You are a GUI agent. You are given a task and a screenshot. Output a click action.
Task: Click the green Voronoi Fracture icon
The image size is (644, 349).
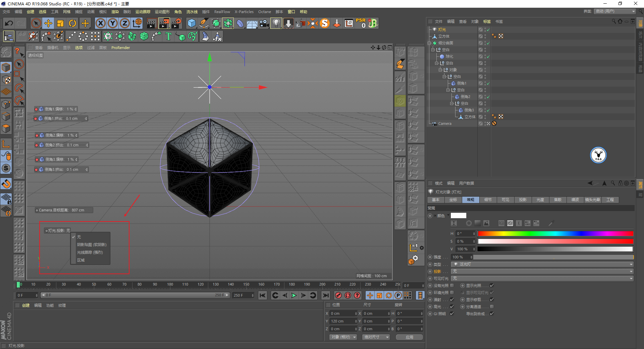click(144, 36)
